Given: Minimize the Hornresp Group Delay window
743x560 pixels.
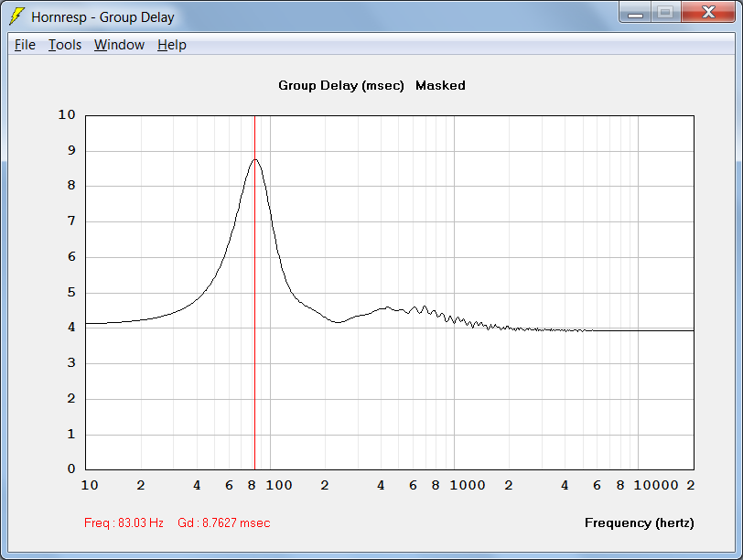Looking at the screenshot, I should pos(635,13).
